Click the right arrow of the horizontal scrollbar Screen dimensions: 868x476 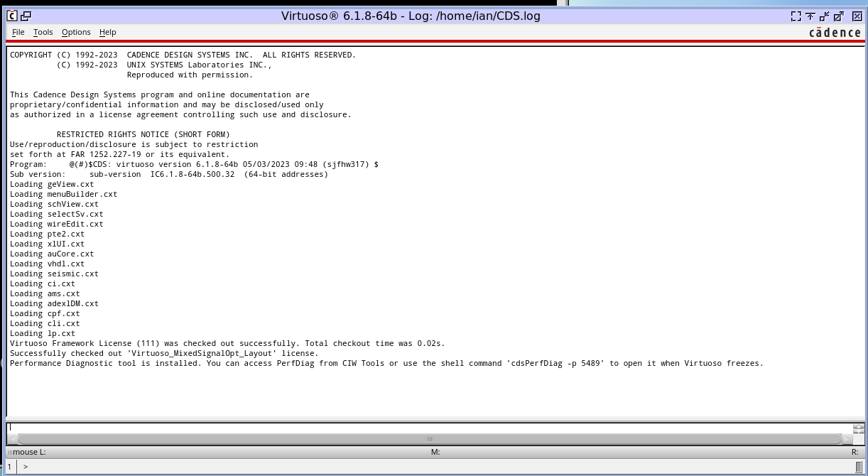click(x=847, y=438)
